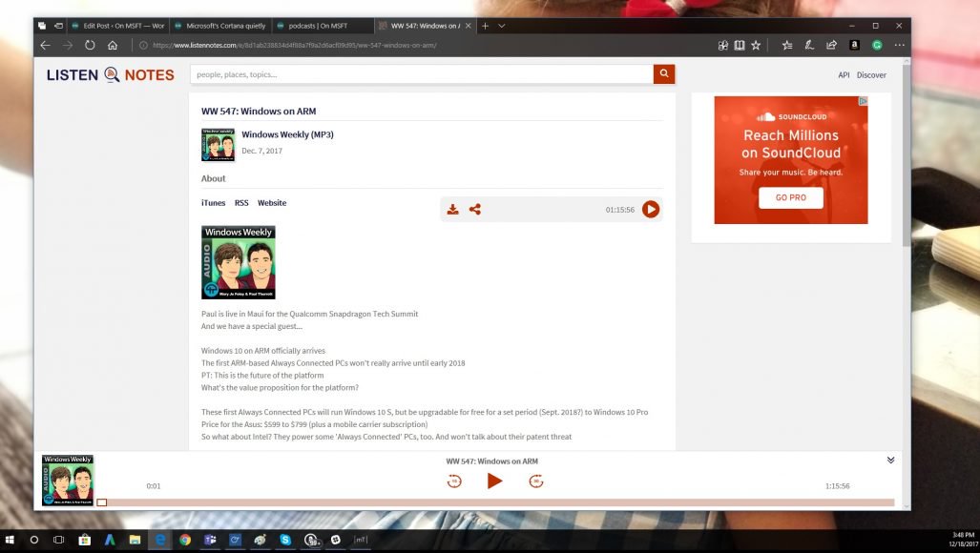Open the tab list dropdown chevron
This screenshot has width=980, height=553.
(x=503, y=26)
